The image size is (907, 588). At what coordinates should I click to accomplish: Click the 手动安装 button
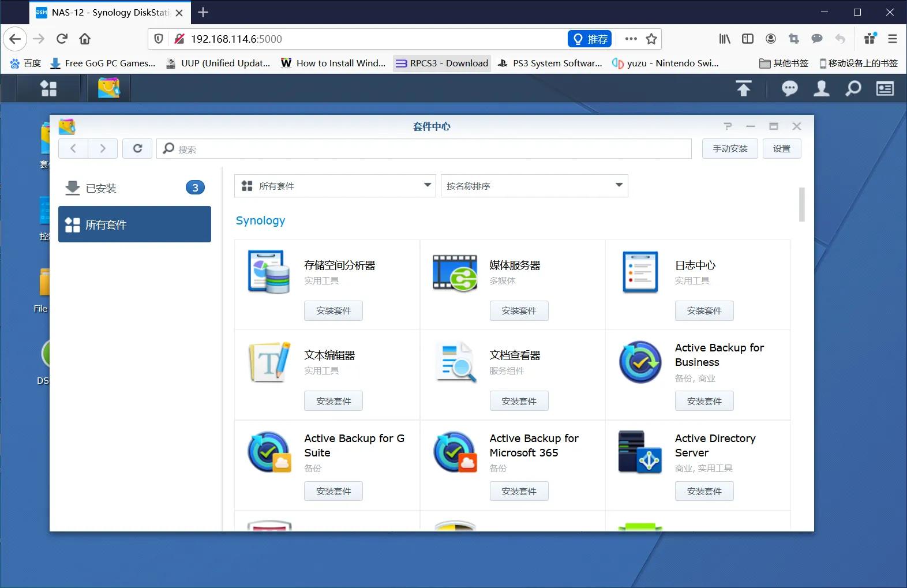730,148
